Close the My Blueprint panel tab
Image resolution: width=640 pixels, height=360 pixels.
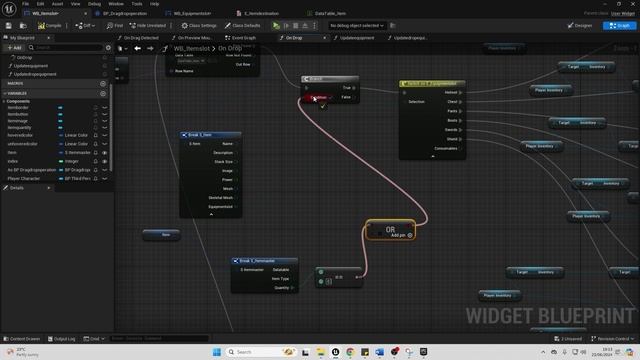click(49, 38)
